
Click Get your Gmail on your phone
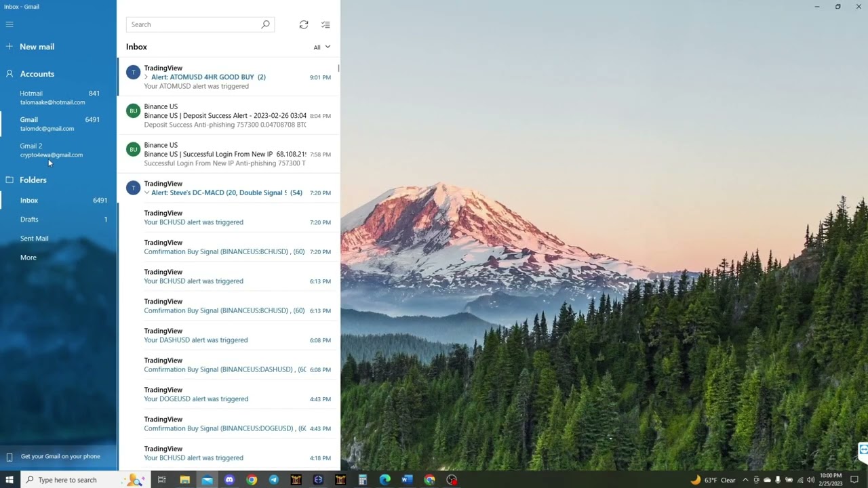(60, 457)
